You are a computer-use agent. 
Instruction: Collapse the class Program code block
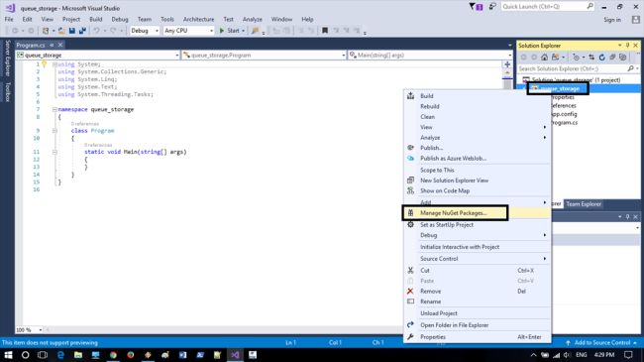(x=54, y=131)
